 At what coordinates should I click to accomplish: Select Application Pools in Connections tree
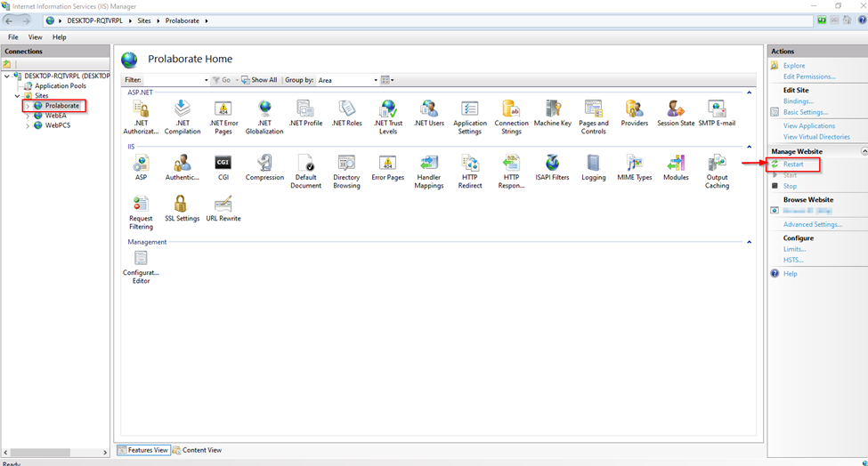tap(61, 85)
